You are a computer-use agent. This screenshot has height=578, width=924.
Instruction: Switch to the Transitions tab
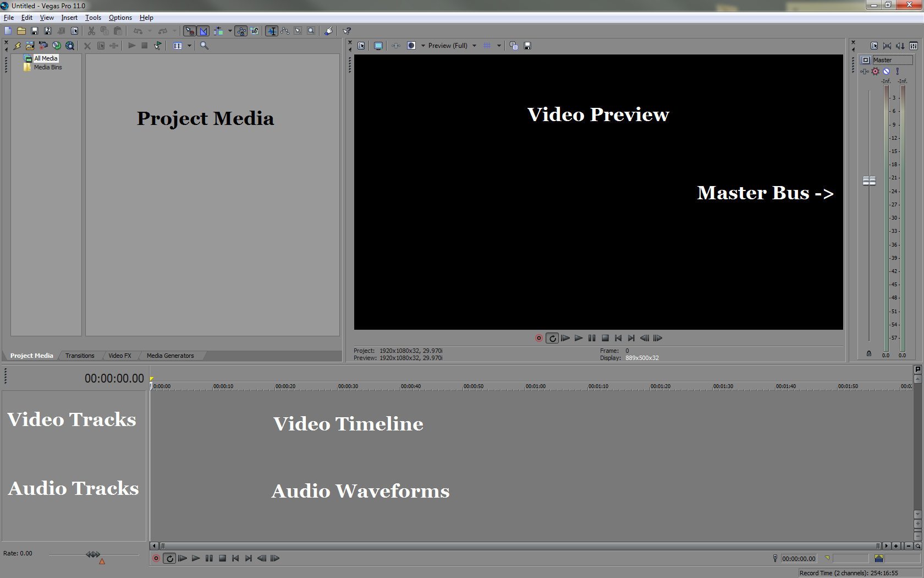click(79, 355)
